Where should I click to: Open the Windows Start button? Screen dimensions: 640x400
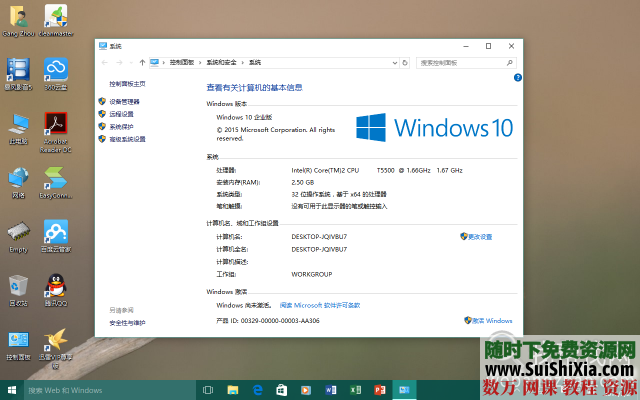pos(12,390)
